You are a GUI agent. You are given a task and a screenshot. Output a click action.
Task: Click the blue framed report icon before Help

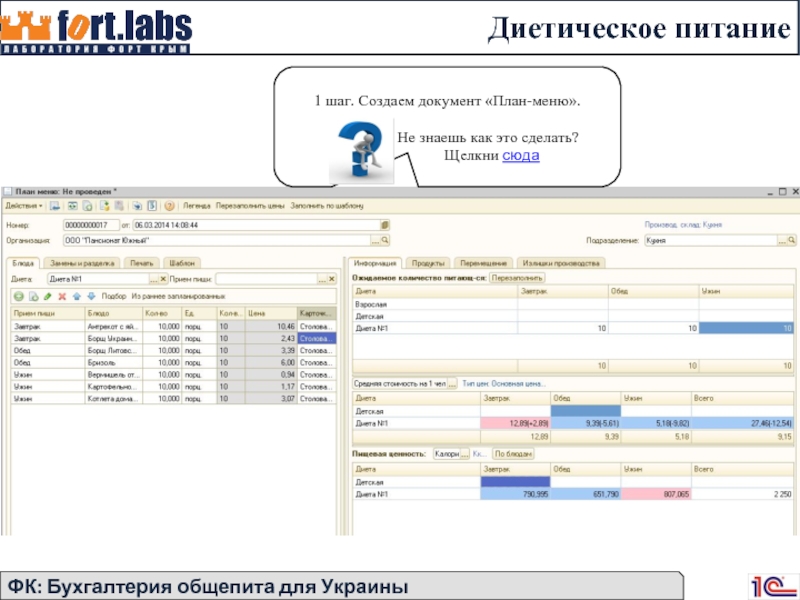[x=152, y=206]
